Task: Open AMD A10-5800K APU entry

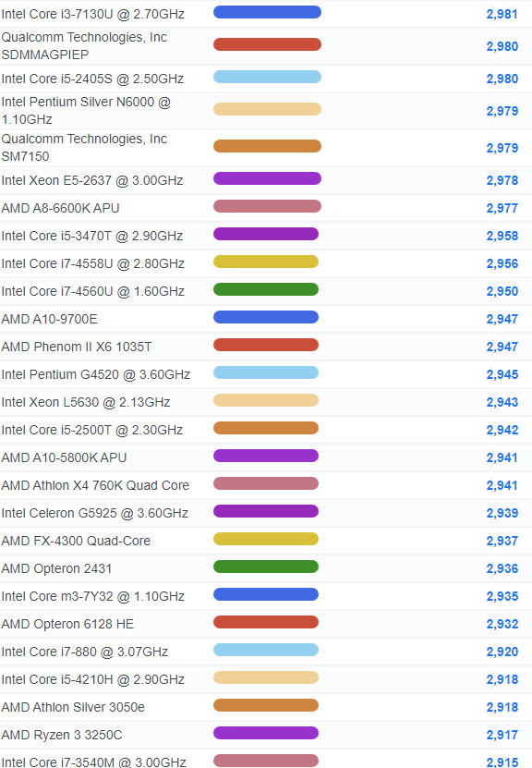Action: [64, 457]
